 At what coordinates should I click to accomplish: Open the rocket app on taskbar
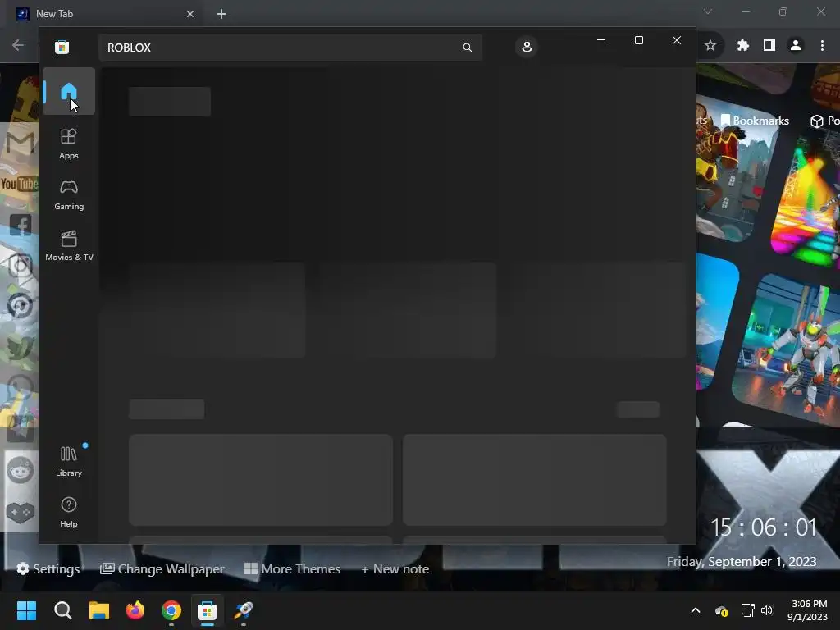point(243,610)
